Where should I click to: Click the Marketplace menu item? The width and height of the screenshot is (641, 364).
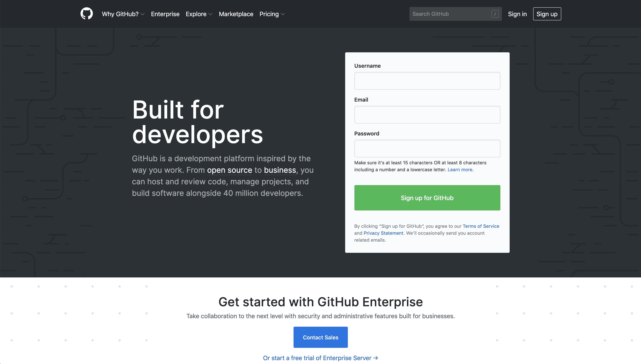point(236,14)
